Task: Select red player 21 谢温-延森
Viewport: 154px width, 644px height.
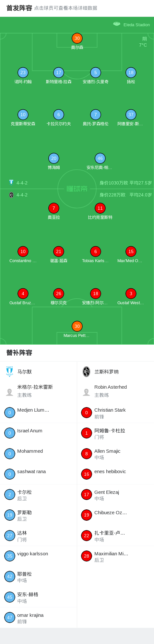Action: [59, 251]
